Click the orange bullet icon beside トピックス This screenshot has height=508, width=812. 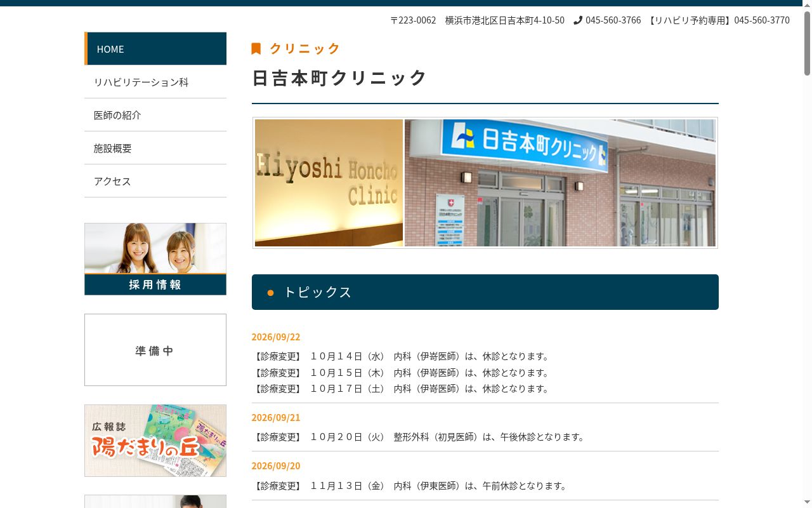click(x=271, y=293)
